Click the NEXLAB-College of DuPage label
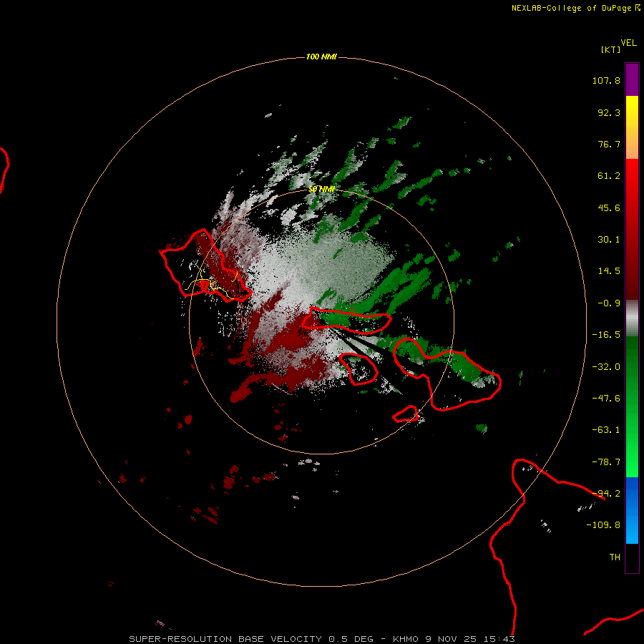 click(x=575, y=8)
